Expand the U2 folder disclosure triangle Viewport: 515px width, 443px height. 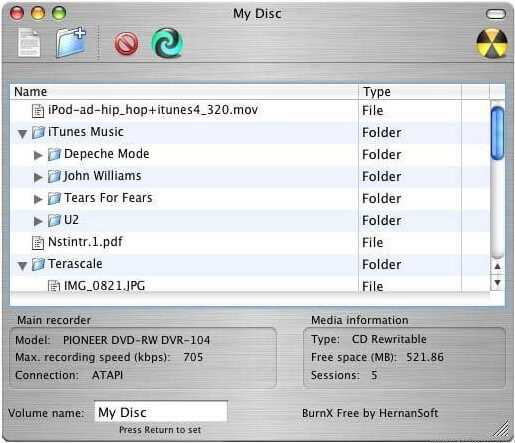(38, 221)
